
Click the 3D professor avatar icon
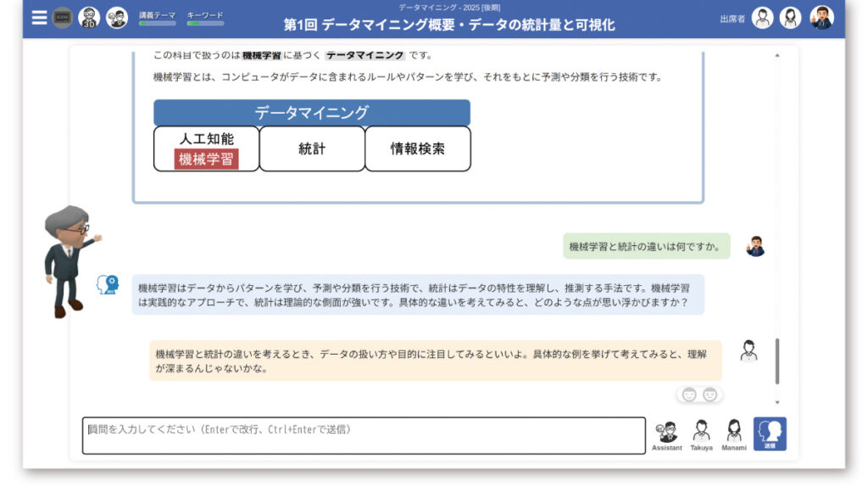pos(89,18)
